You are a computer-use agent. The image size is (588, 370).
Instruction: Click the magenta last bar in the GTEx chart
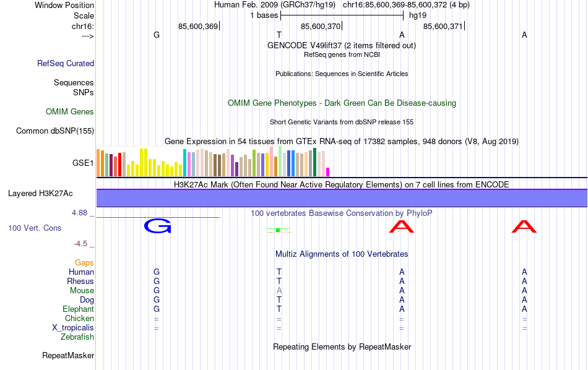[328, 172]
